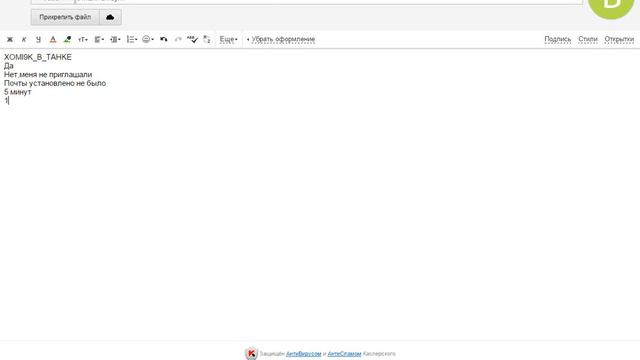The width and height of the screenshot is (640, 360).
Task: Attach a file from the cloud icon
Action: (x=110, y=17)
